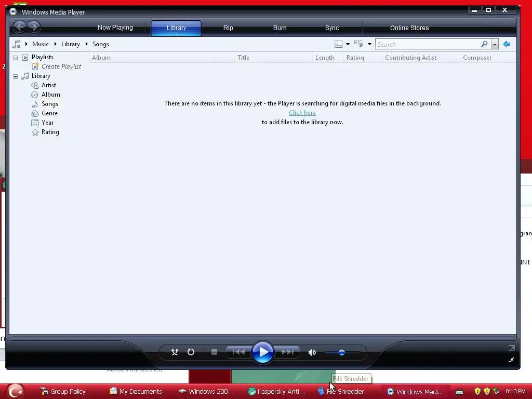
Task: Switch to the Now Playing tab
Action: click(115, 28)
